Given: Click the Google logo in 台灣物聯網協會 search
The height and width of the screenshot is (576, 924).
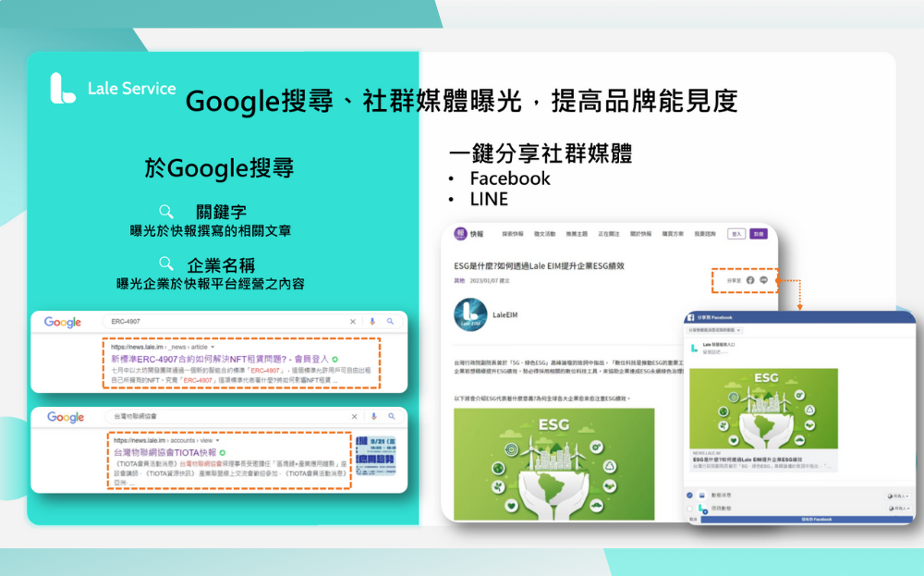Looking at the screenshot, I should click(66, 417).
